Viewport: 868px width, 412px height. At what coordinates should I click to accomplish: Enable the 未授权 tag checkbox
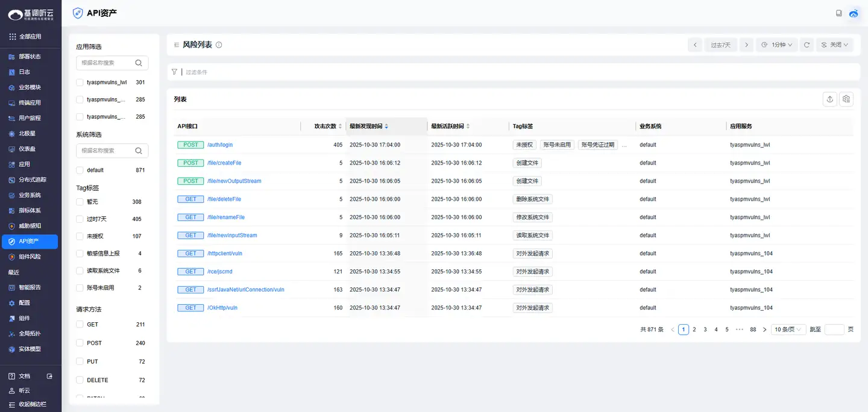(80, 236)
